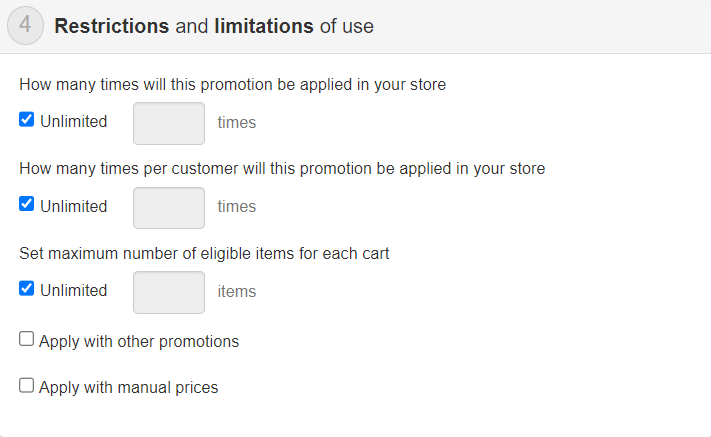Click 'times' unit text beside per customer field
This screenshot has height=437, width=711.
pos(237,207)
